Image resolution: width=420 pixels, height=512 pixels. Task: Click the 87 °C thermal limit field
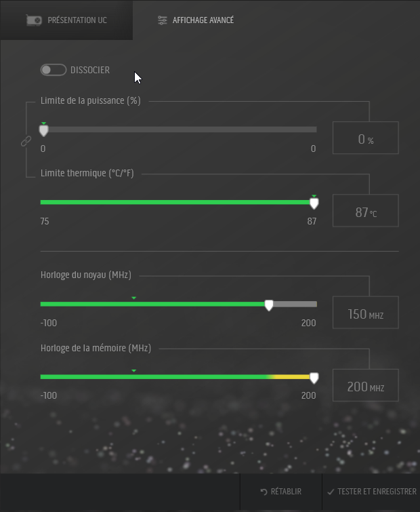[x=365, y=211]
